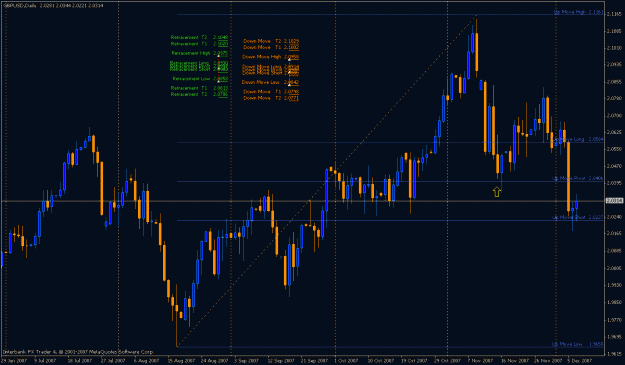Click the current price tag on the price axis
This screenshot has height=365, width=625.
coord(614,200)
